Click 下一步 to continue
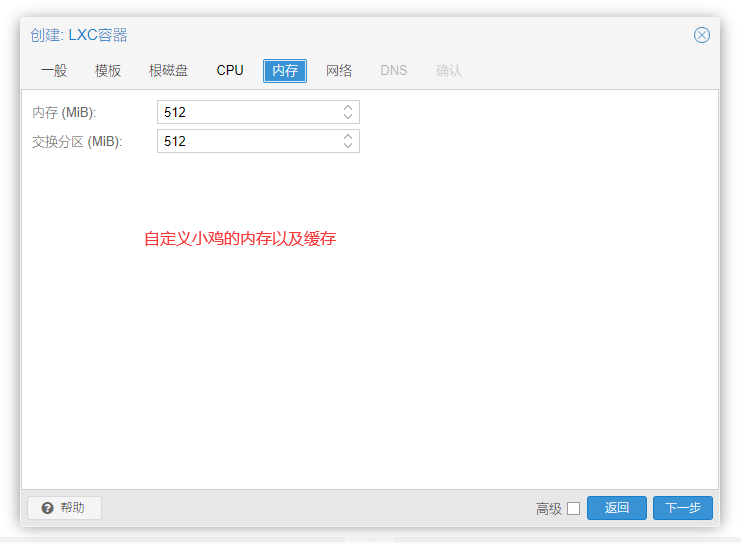741x544 pixels. [x=682, y=508]
